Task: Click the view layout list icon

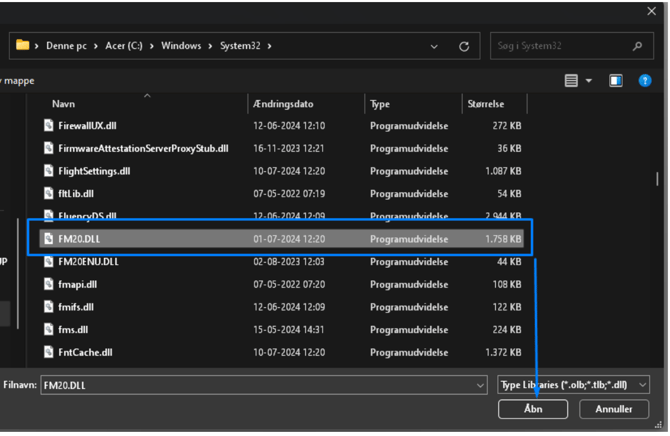Action: coord(571,81)
